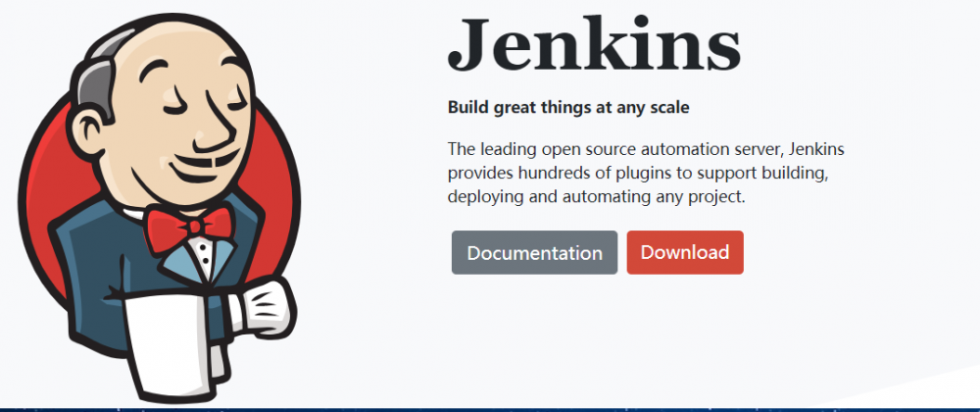The width and height of the screenshot is (980, 412).
Task: Click the Jenkins butler mascot logo
Action: tap(160, 208)
